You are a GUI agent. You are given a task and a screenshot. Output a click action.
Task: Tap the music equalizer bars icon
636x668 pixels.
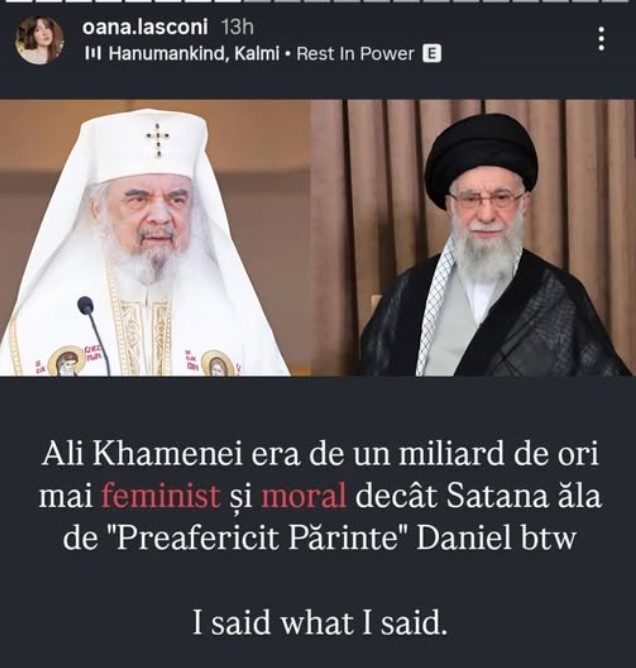[x=92, y=54]
